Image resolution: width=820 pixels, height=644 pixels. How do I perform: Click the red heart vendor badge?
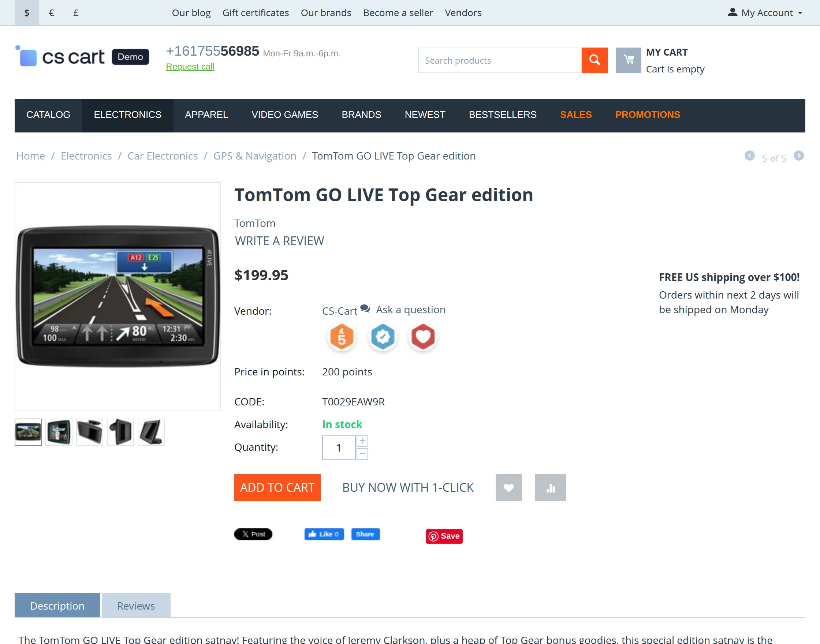(423, 337)
